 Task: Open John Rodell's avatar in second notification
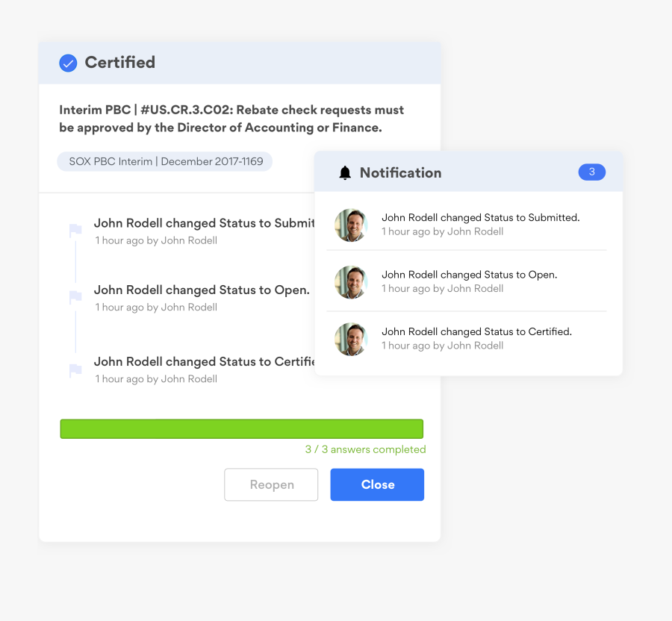(351, 281)
